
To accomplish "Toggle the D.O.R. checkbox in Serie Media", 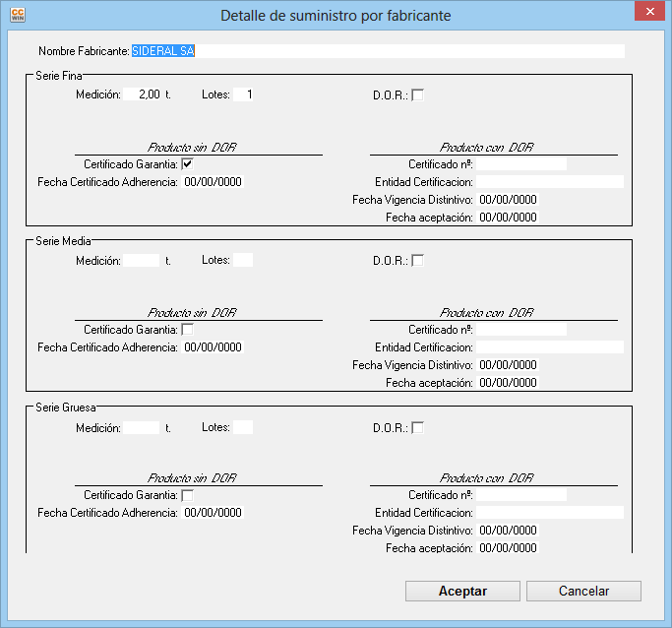I will pos(417,260).
